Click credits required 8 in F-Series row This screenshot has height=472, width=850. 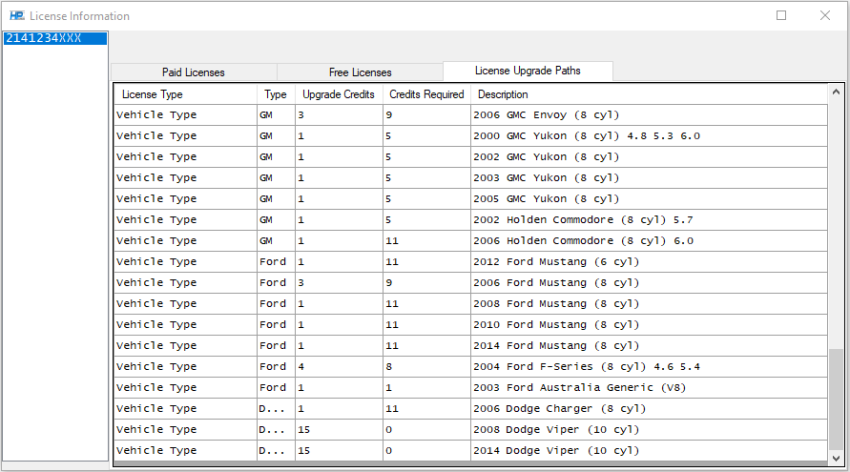[427, 367]
